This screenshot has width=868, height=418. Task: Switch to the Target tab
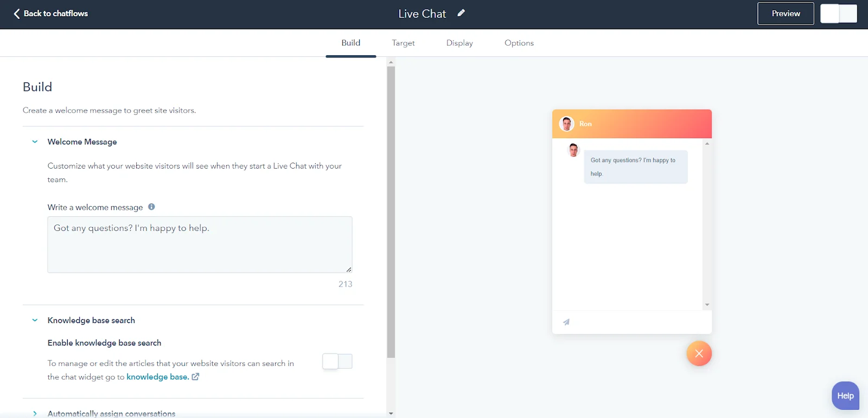tap(403, 43)
